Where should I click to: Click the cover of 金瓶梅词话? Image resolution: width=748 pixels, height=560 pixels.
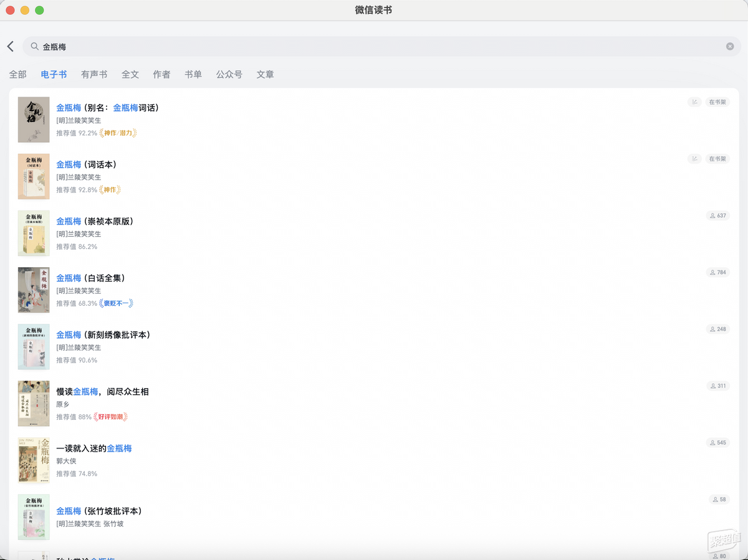(34, 120)
